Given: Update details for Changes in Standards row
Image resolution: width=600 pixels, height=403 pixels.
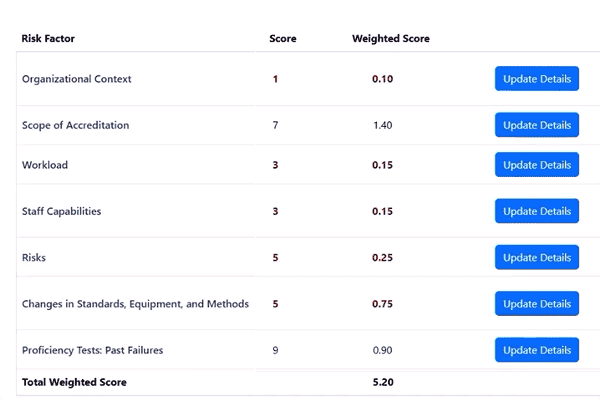Looking at the screenshot, I should (537, 303).
